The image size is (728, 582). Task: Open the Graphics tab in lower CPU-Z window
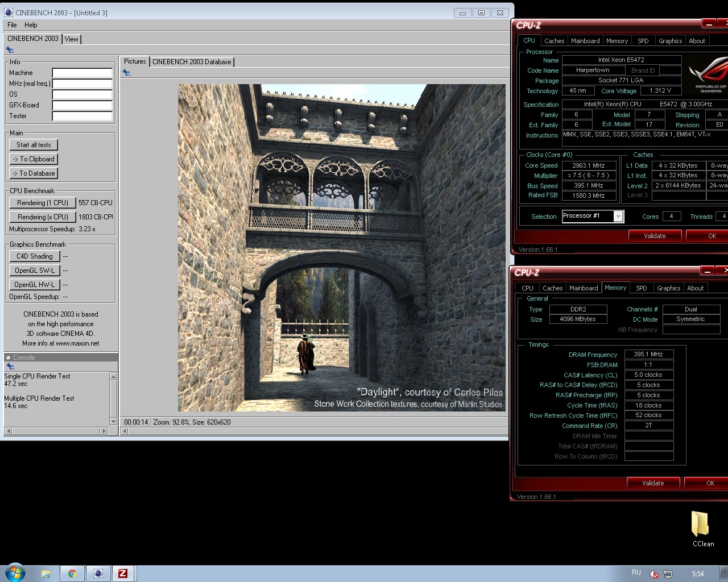point(669,288)
